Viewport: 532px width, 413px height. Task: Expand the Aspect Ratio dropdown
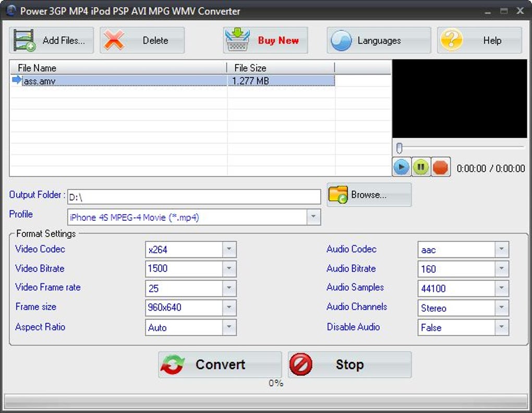pos(229,327)
